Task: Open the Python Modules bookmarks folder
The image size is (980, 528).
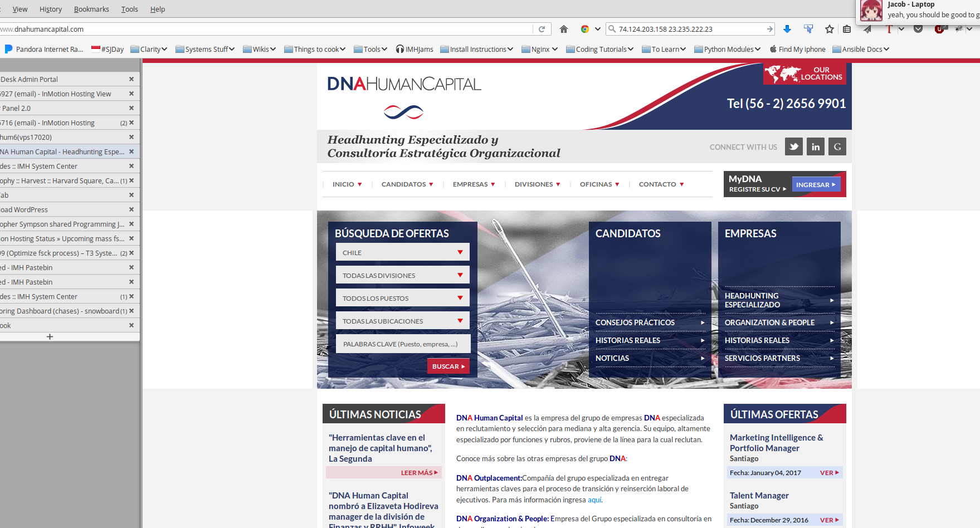Action: [x=728, y=49]
